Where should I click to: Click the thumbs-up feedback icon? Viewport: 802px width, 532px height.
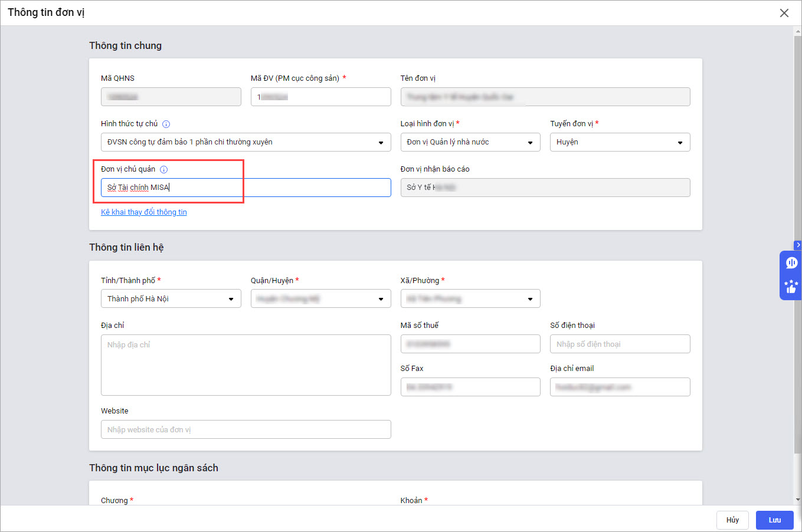pyautogui.click(x=791, y=287)
